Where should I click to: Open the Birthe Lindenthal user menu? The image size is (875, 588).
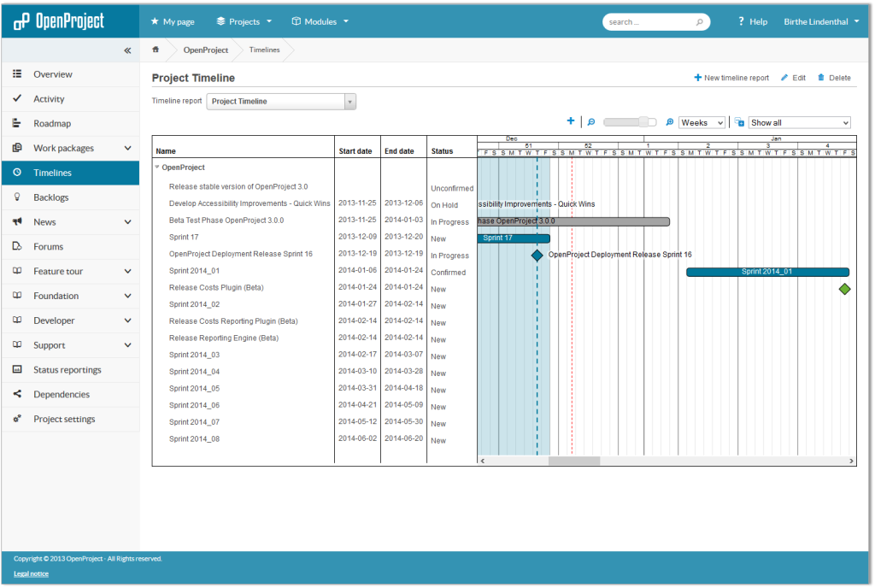click(821, 21)
